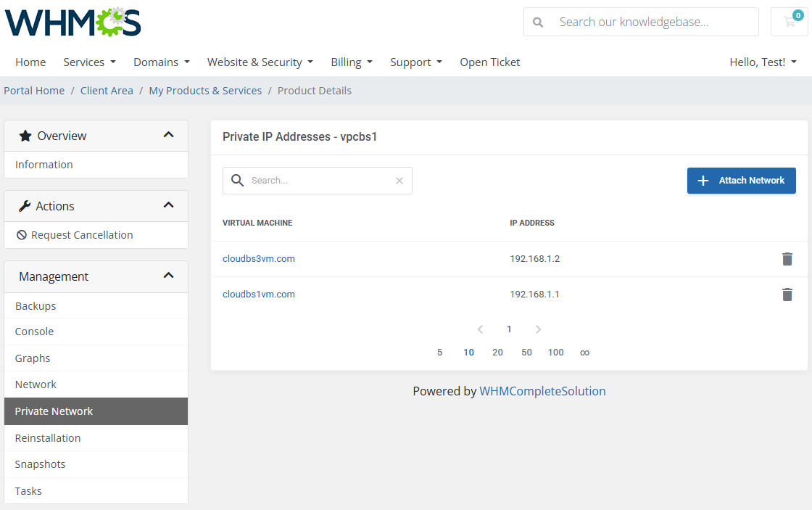Collapse the Actions sidebar panel
Image resolution: width=812 pixels, height=510 pixels.
[168, 205]
